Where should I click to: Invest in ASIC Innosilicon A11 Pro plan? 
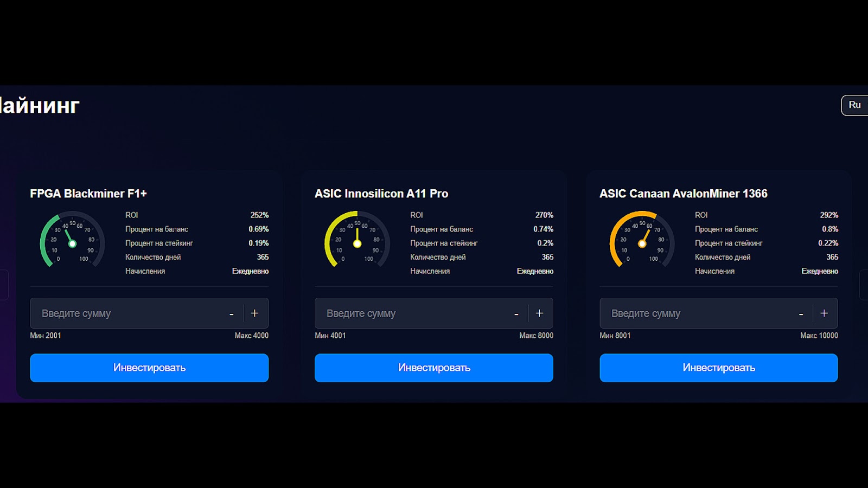tap(434, 368)
